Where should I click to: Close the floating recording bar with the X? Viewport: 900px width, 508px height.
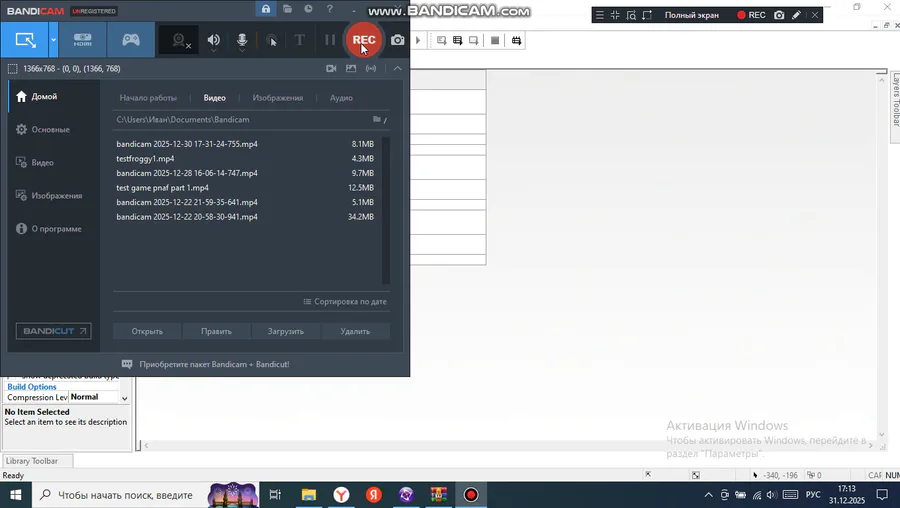pyautogui.click(x=815, y=15)
